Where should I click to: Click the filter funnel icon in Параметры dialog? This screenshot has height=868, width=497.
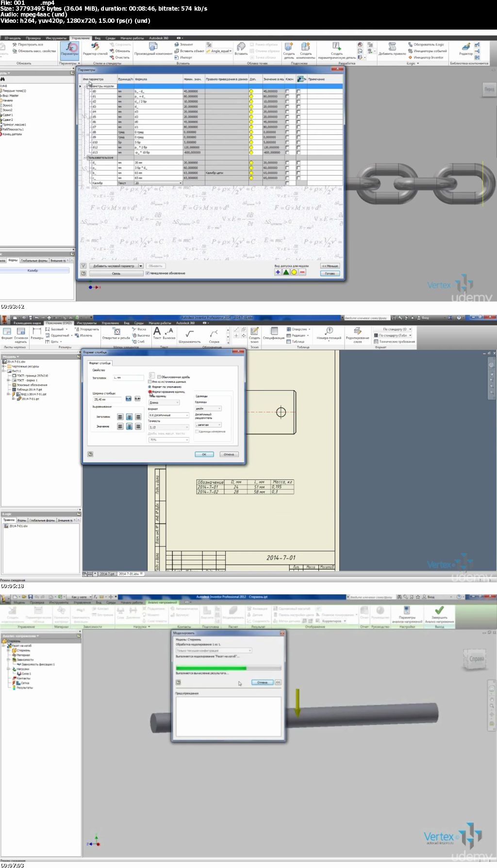pos(83,266)
